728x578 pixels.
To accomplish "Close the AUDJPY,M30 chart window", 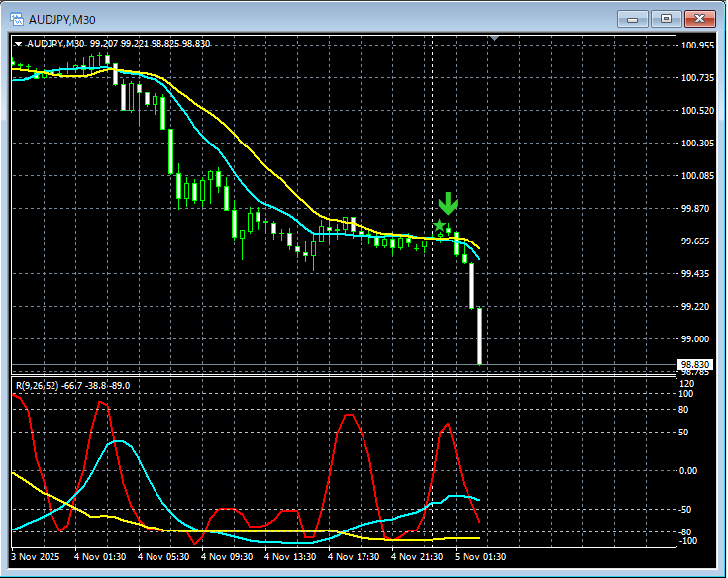I will (x=699, y=19).
